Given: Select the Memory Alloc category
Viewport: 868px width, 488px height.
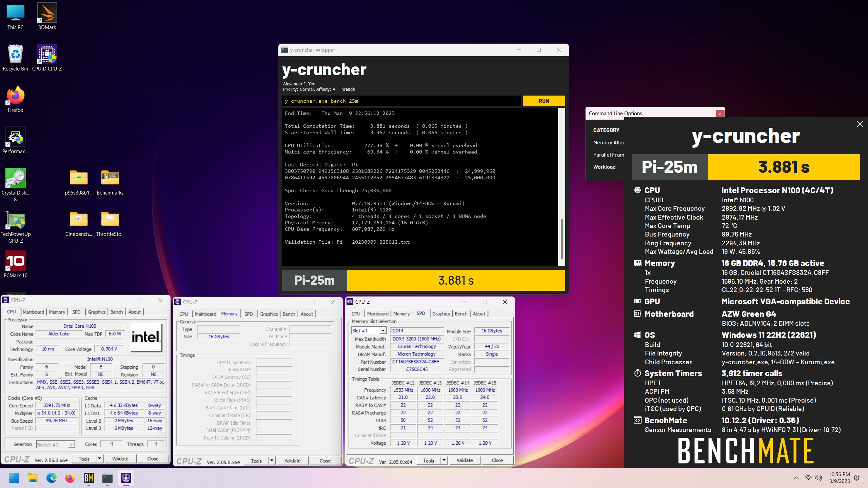Looking at the screenshot, I should (609, 143).
